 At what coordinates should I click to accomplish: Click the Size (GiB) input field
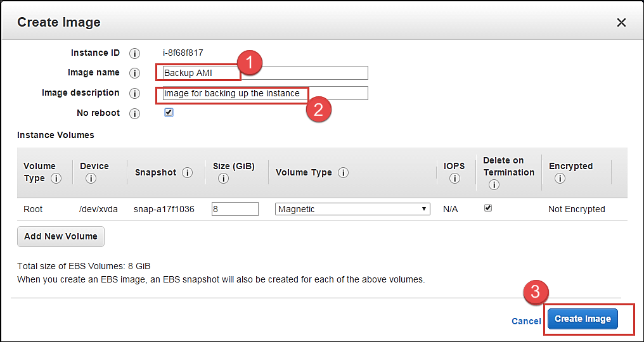[235, 209]
